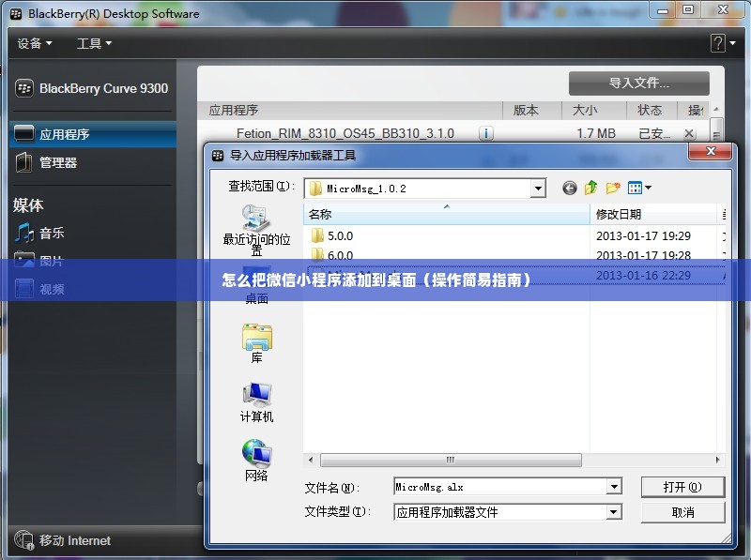Open 网络 shortcut in dialog
This screenshot has width=751, height=560.
tap(256, 461)
